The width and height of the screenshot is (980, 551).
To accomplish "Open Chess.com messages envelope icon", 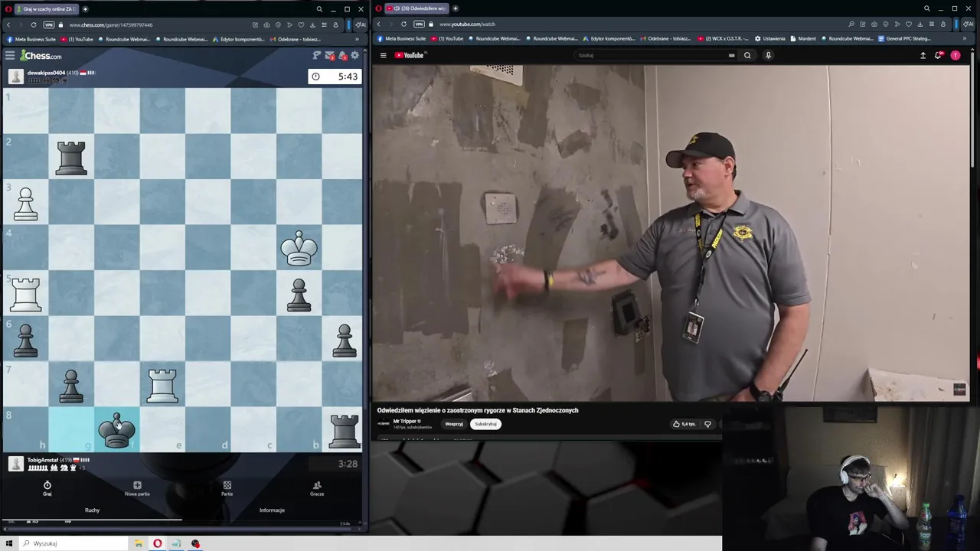I will click(329, 55).
